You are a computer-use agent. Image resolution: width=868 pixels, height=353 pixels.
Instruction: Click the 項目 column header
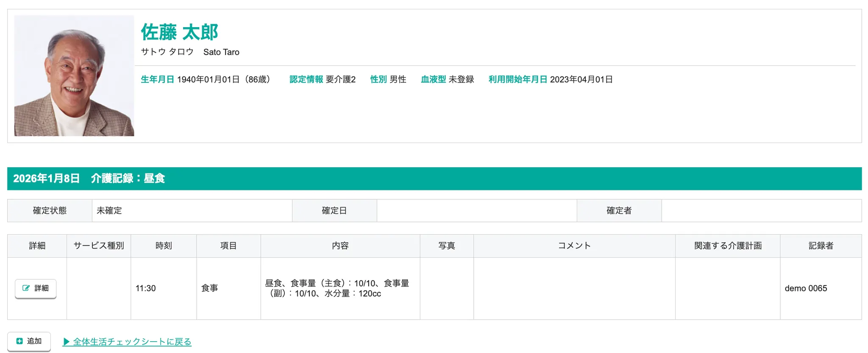point(228,246)
